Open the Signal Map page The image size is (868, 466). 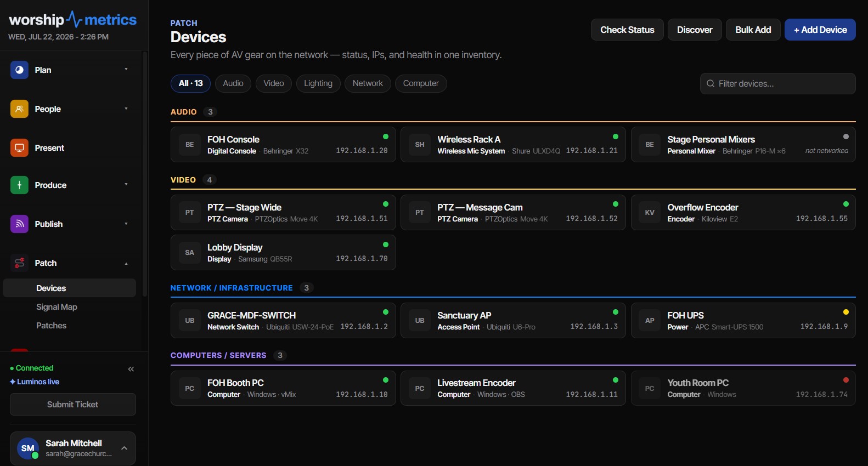(x=57, y=307)
